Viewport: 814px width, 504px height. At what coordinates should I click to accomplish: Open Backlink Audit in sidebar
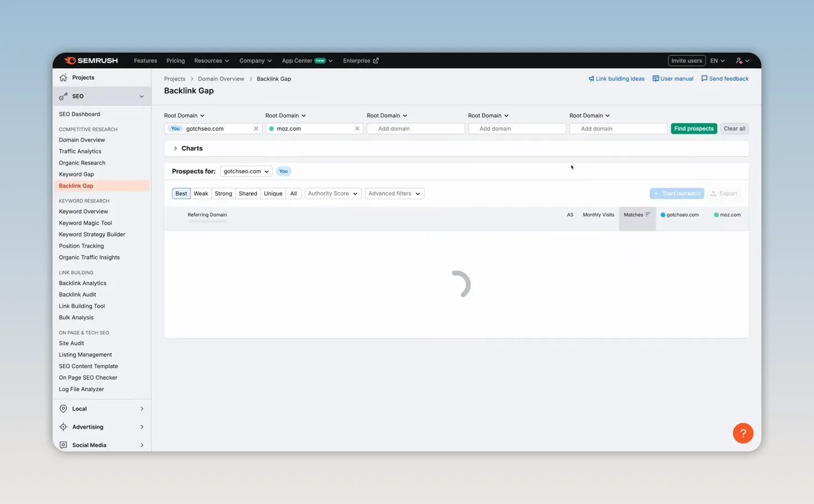(78, 295)
